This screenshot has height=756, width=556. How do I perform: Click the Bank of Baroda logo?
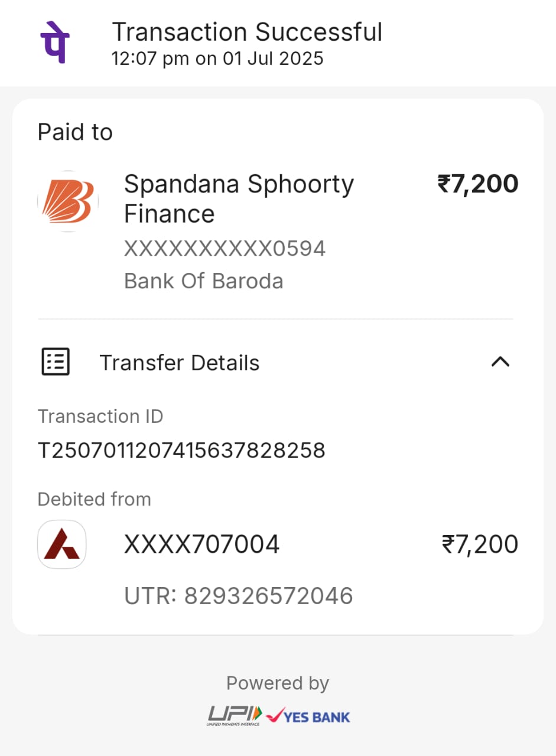pyautogui.click(x=67, y=201)
